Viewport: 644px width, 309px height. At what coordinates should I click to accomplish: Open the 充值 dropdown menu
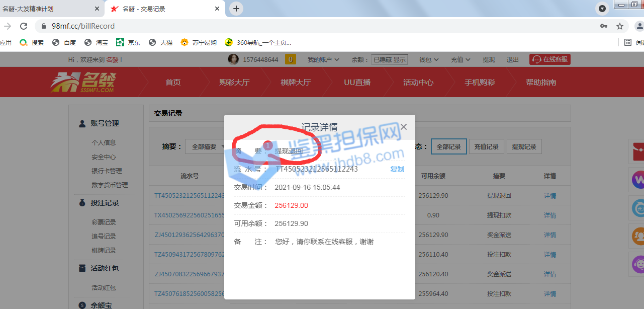click(460, 59)
